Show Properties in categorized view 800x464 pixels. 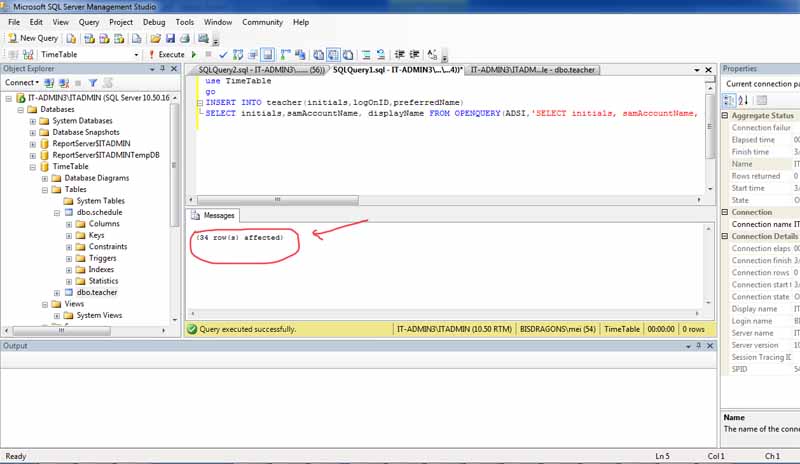click(x=729, y=101)
